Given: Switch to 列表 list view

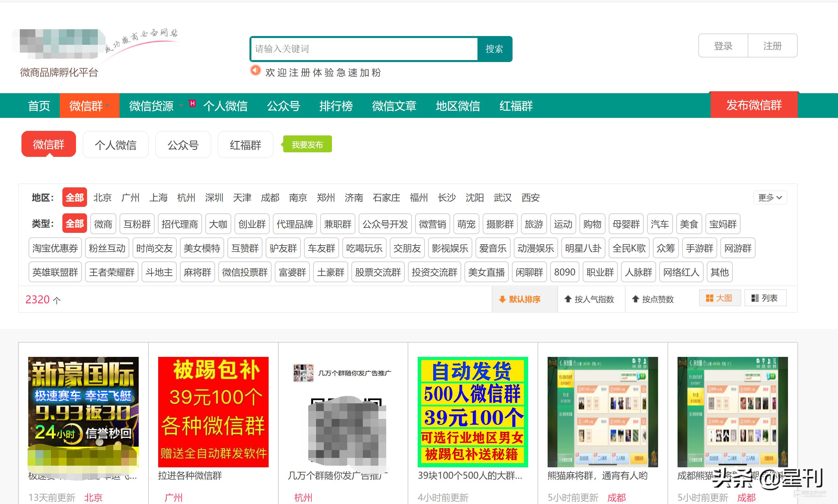Looking at the screenshot, I should 765,298.
